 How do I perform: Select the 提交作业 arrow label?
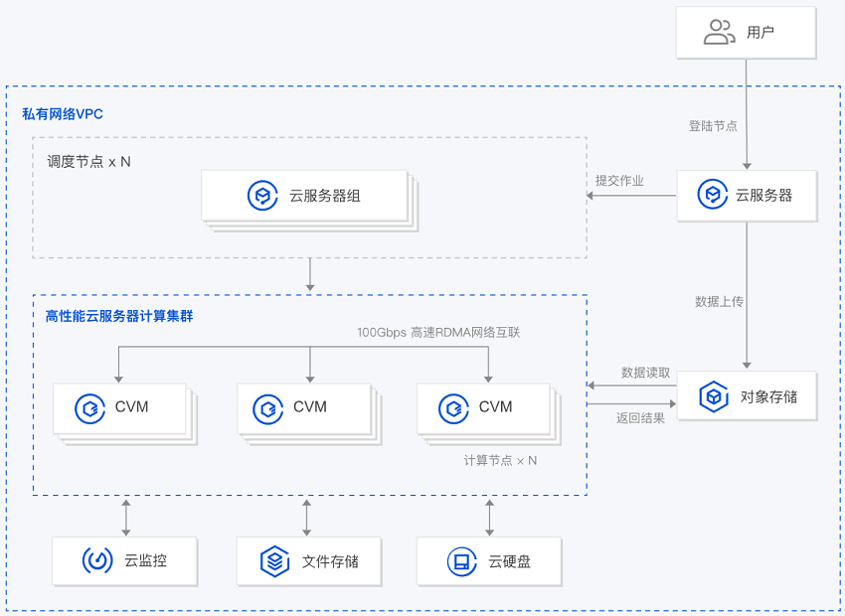coord(619,181)
